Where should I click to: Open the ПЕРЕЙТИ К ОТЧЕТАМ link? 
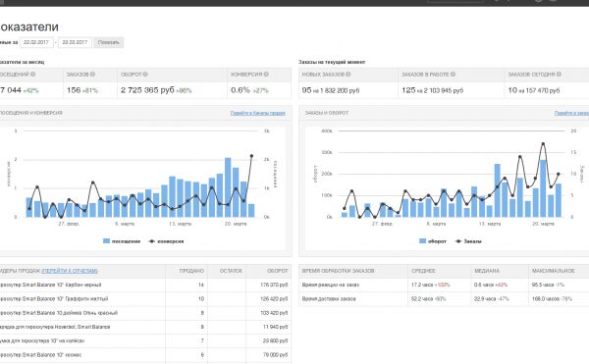click(x=70, y=271)
